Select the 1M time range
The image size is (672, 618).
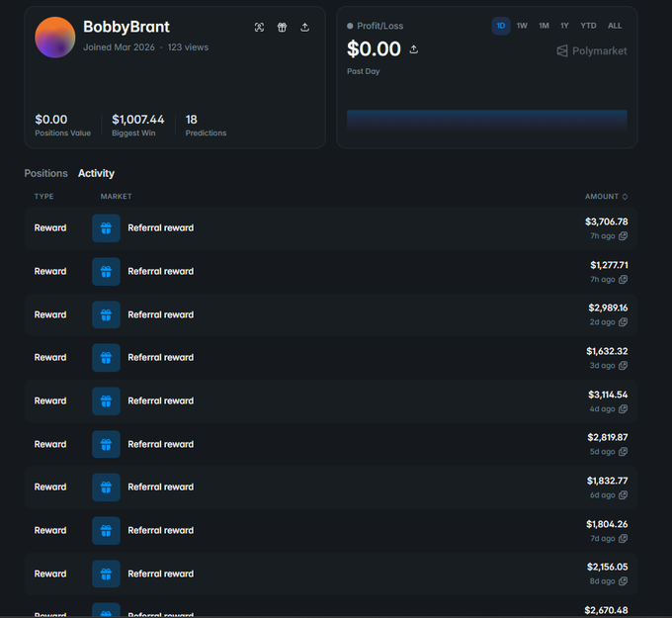tap(544, 26)
